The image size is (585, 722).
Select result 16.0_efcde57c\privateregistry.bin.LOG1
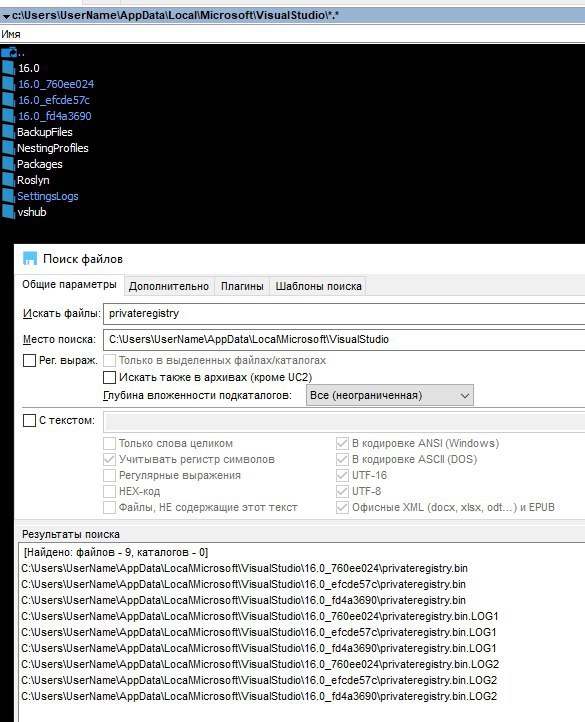pos(258,632)
